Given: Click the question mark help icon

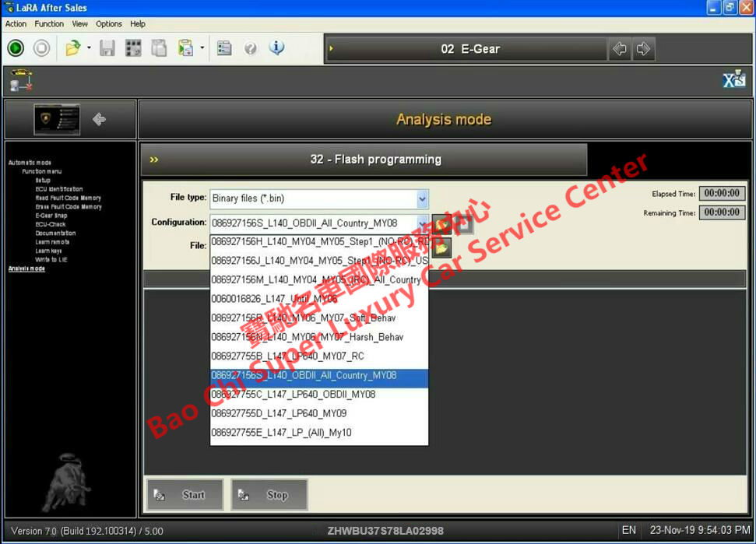Looking at the screenshot, I should coord(250,48).
